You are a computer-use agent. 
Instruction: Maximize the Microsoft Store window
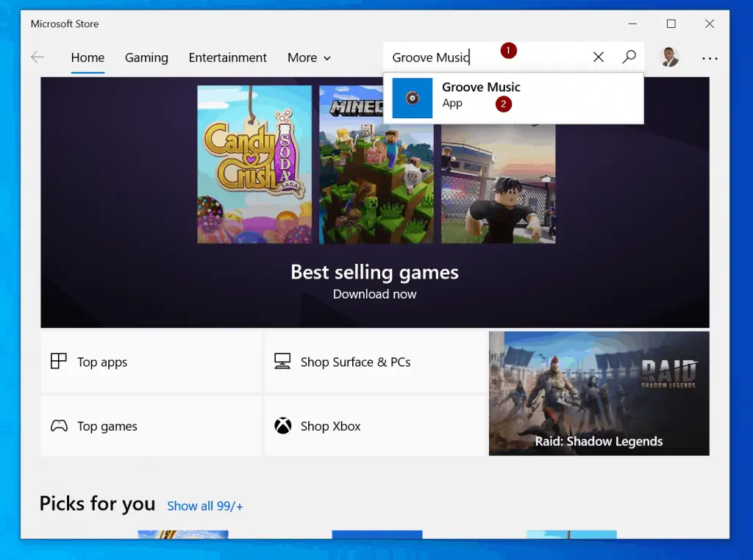[671, 24]
